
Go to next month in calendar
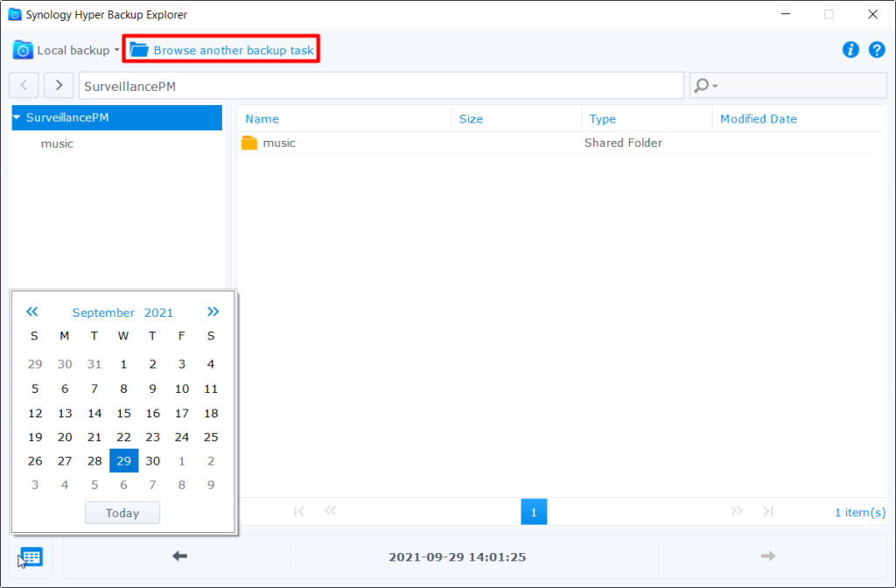pyautogui.click(x=213, y=311)
